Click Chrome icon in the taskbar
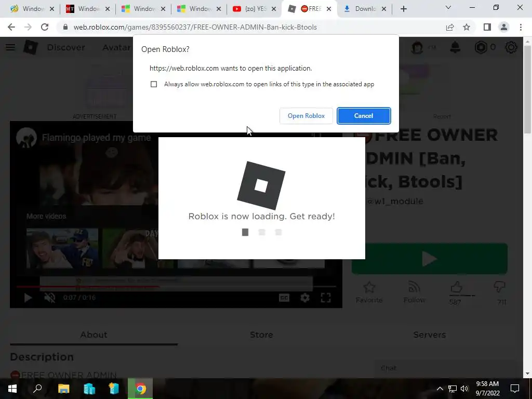The height and width of the screenshot is (399, 532). click(x=140, y=389)
